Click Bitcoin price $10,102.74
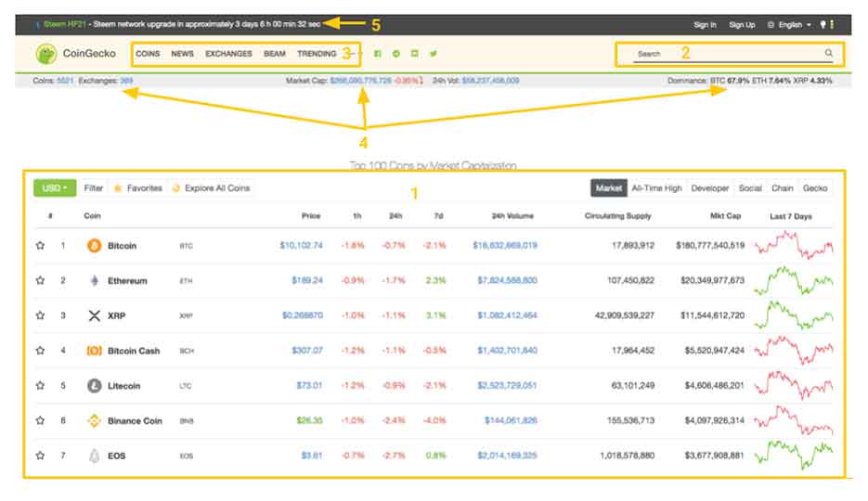 [x=301, y=246]
